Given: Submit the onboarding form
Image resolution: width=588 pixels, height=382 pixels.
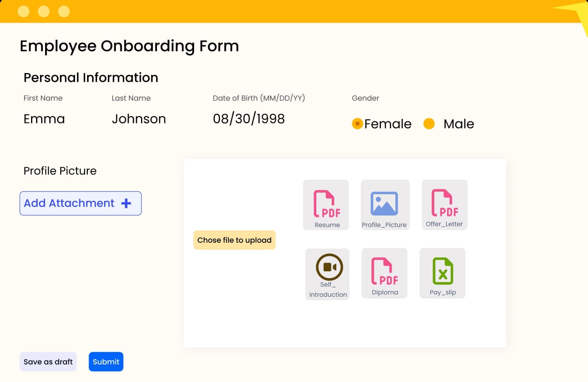Looking at the screenshot, I should 106,362.
